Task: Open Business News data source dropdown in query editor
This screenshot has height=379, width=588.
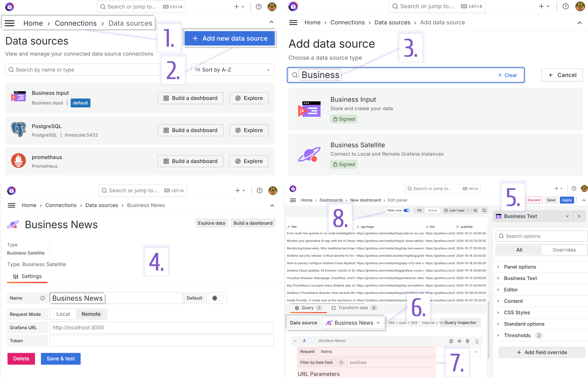Action: [x=353, y=323]
